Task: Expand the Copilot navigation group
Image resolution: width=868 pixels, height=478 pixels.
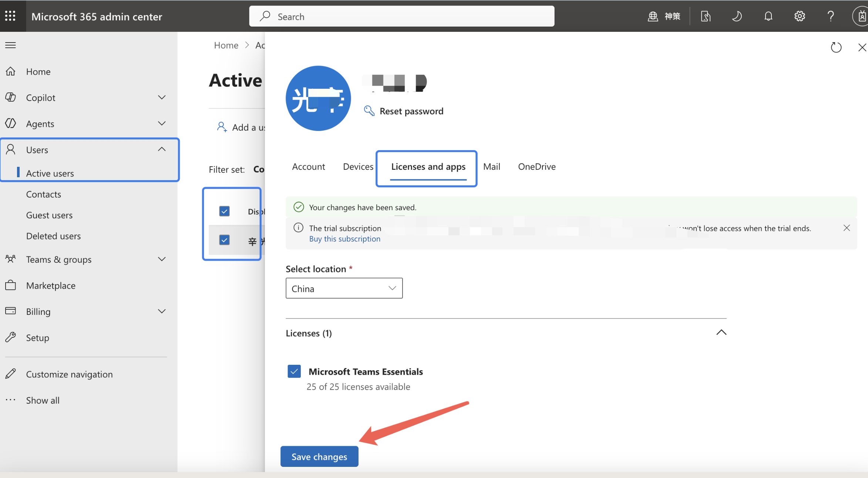Action: 162,97
